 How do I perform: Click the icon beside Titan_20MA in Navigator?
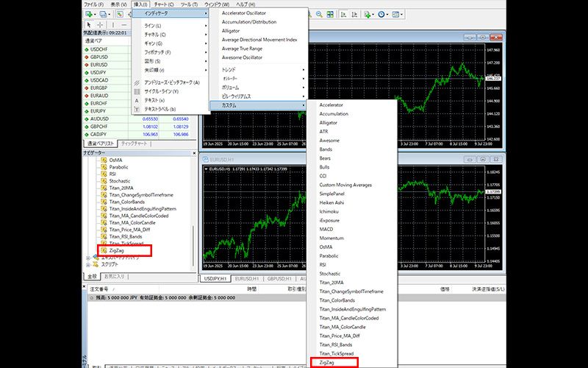(x=104, y=188)
